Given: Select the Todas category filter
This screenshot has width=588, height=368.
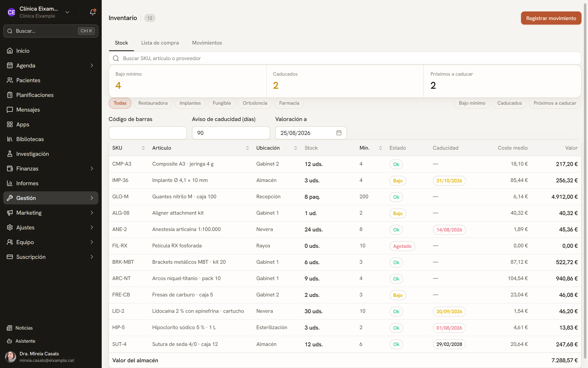Looking at the screenshot, I should point(120,103).
